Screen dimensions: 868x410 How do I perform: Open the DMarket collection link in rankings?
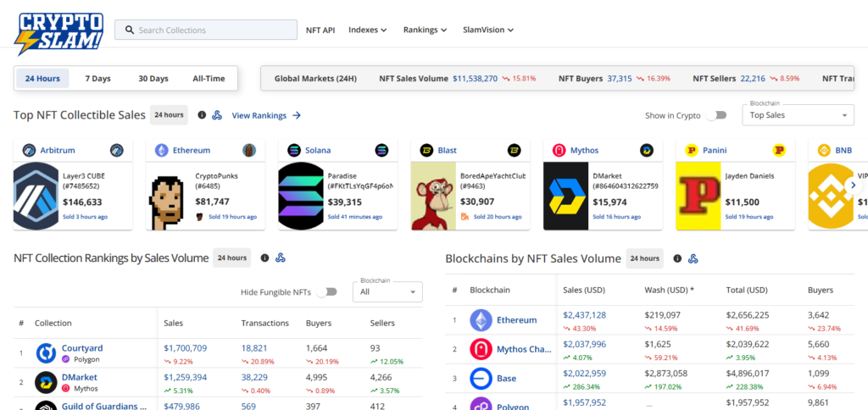(80, 377)
